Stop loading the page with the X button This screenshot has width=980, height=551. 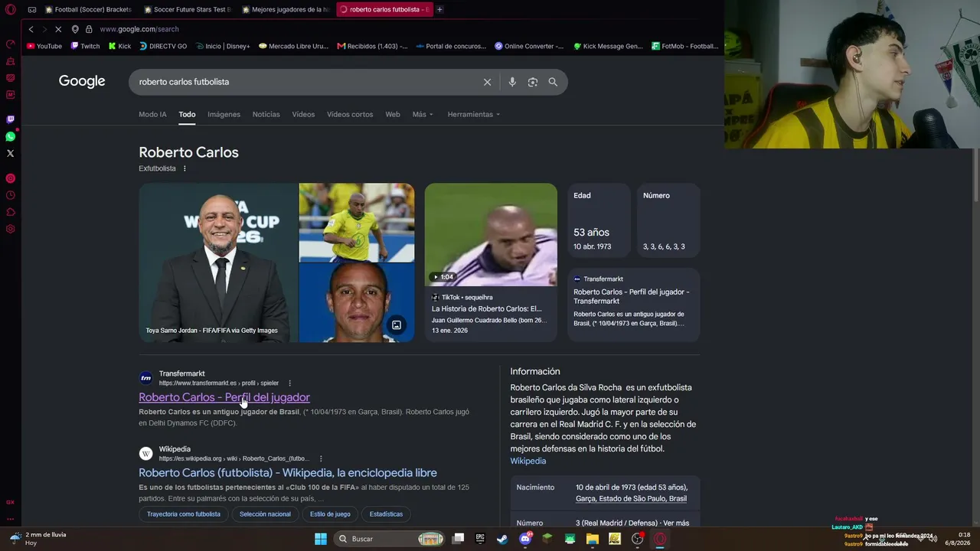(x=58, y=29)
